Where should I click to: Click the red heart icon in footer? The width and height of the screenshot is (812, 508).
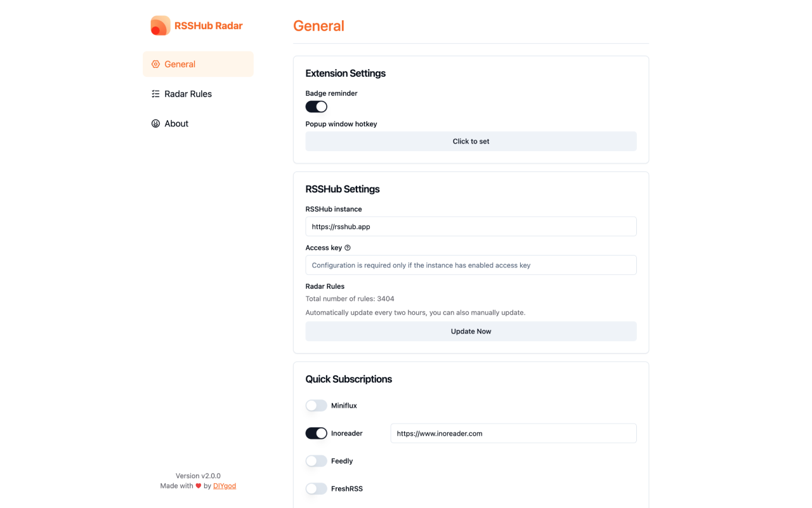[199, 486]
